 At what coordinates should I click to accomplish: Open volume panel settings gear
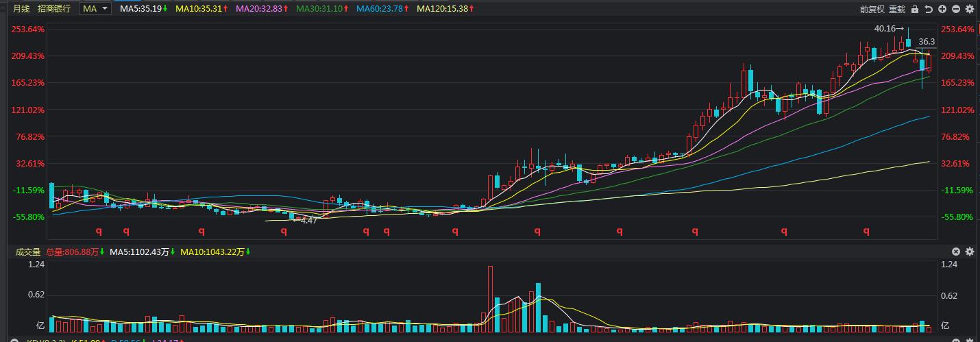[970, 252]
